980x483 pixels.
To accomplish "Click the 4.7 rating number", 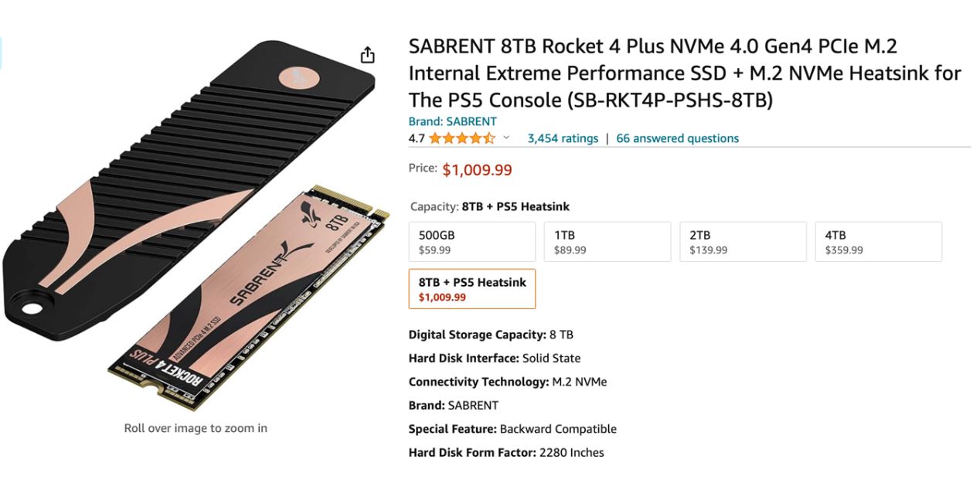I will click(x=417, y=138).
